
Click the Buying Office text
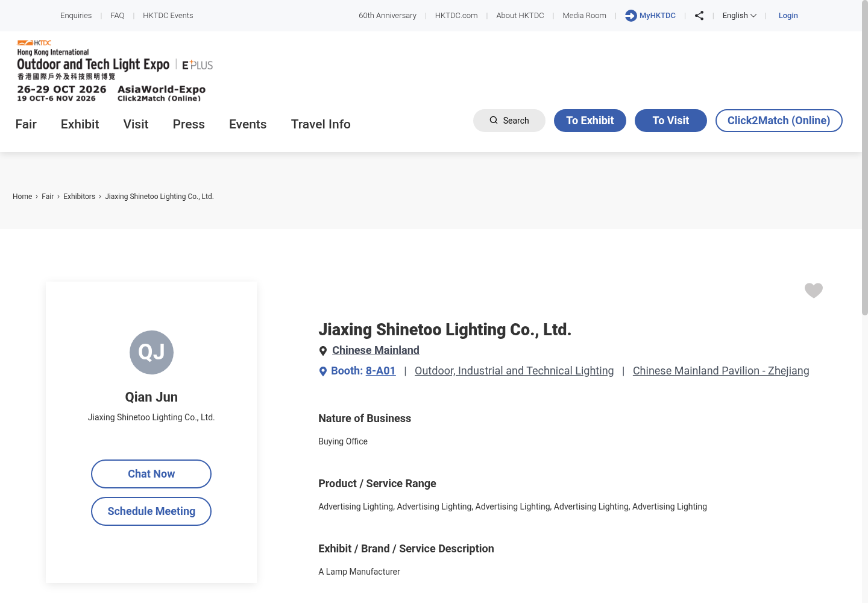click(343, 441)
